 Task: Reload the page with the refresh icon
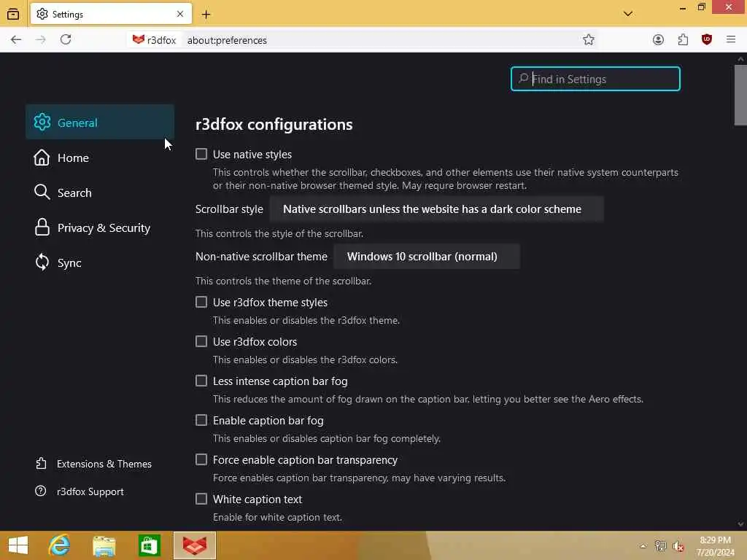[x=66, y=39]
